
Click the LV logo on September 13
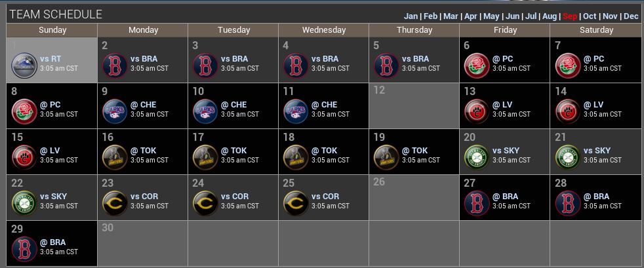477,112
